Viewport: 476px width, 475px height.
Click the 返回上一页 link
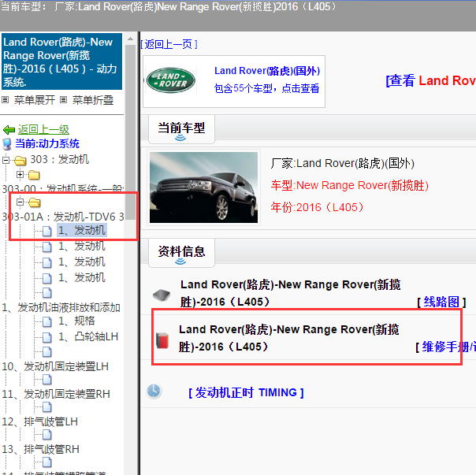[x=169, y=44]
